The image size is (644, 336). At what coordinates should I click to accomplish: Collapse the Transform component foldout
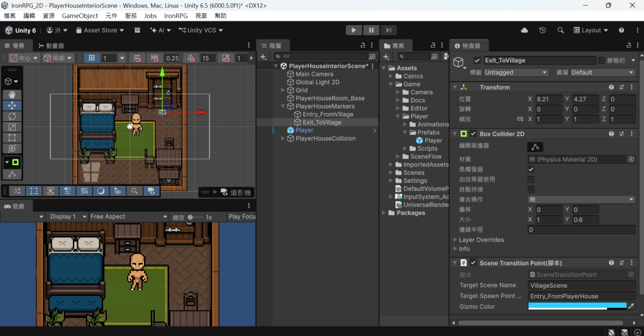(x=455, y=87)
